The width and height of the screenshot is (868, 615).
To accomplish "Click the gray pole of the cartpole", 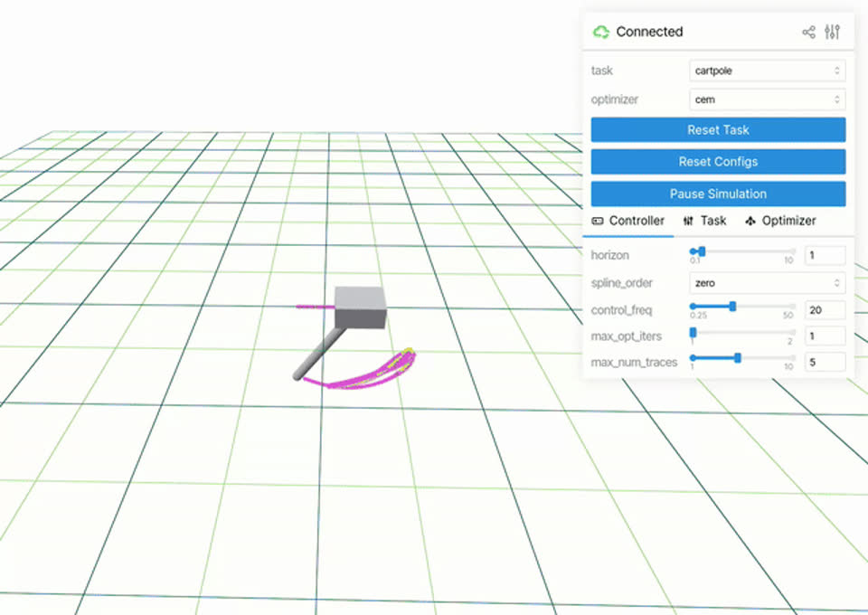I will (x=319, y=355).
